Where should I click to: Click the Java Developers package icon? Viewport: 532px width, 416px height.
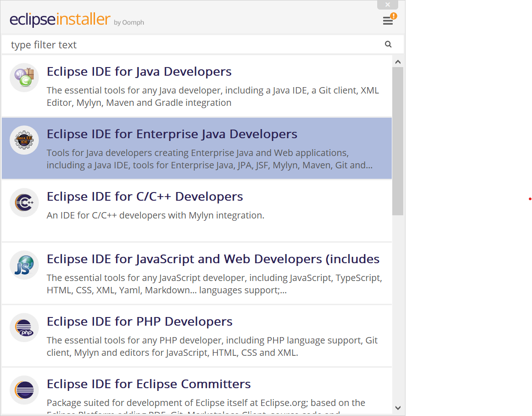[24, 77]
